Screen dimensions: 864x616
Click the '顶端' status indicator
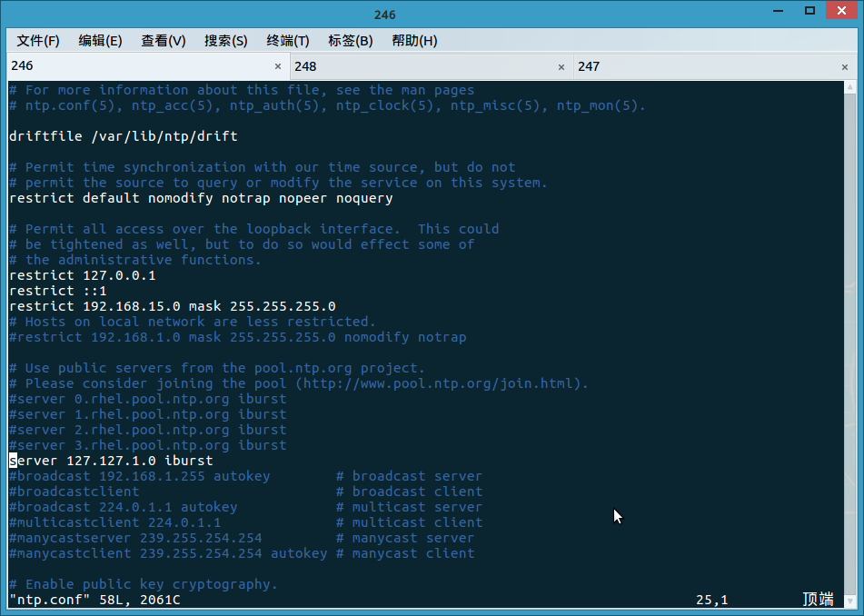[x=818, y=599]
